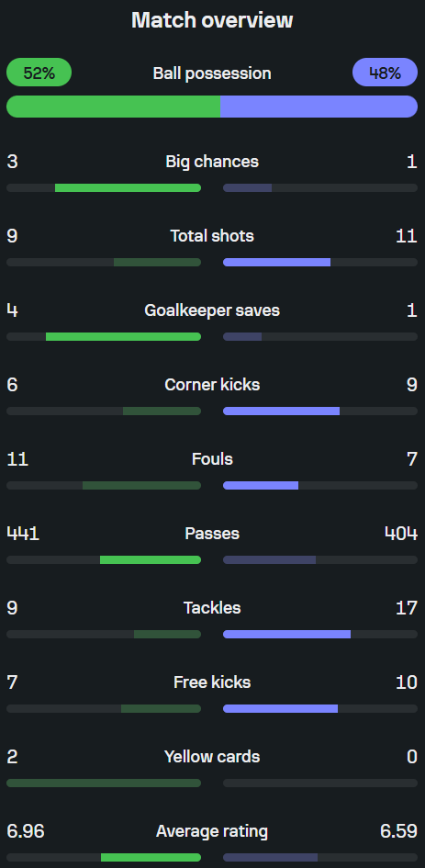425x868 pixels.
Task: Click the green 52% possession badge
Action: click(39, 73)
